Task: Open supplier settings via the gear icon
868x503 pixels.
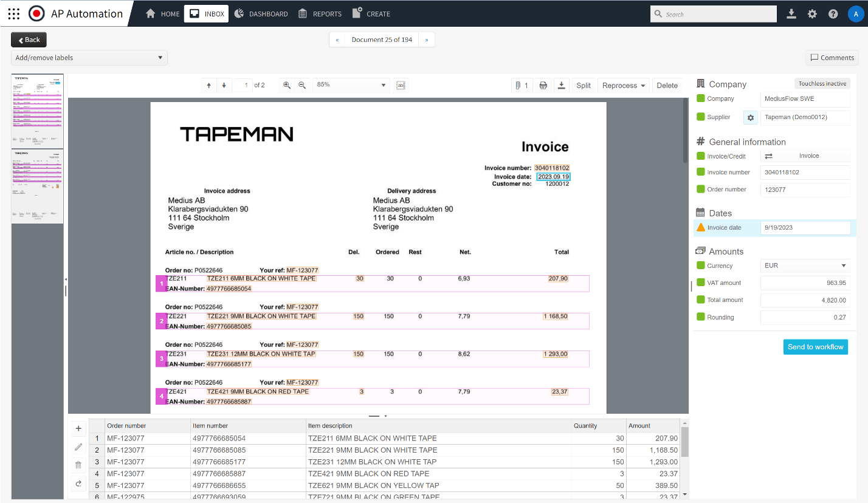Action: pyautogui.click(x=751, y=117)
